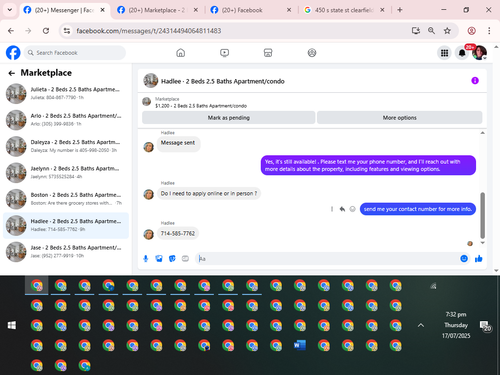Viewport: 500px width, 375px height.
Task: Choose a GIF from the GIF icon
Action: click(x=185, y=259)
